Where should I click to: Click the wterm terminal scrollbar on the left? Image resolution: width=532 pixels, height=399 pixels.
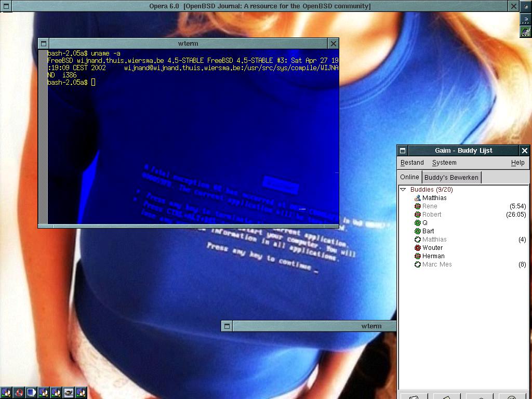click(x=43, y=136)
